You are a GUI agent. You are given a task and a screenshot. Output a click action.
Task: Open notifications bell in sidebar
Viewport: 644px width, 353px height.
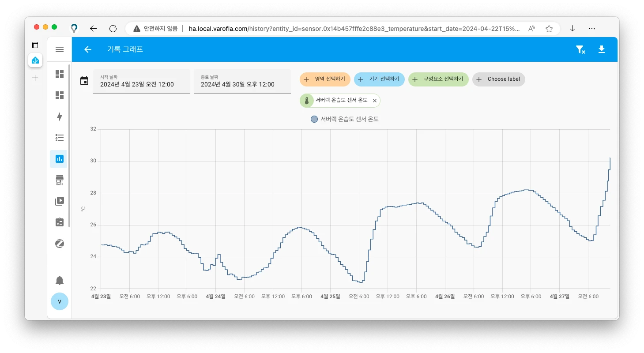click(60, 280)
